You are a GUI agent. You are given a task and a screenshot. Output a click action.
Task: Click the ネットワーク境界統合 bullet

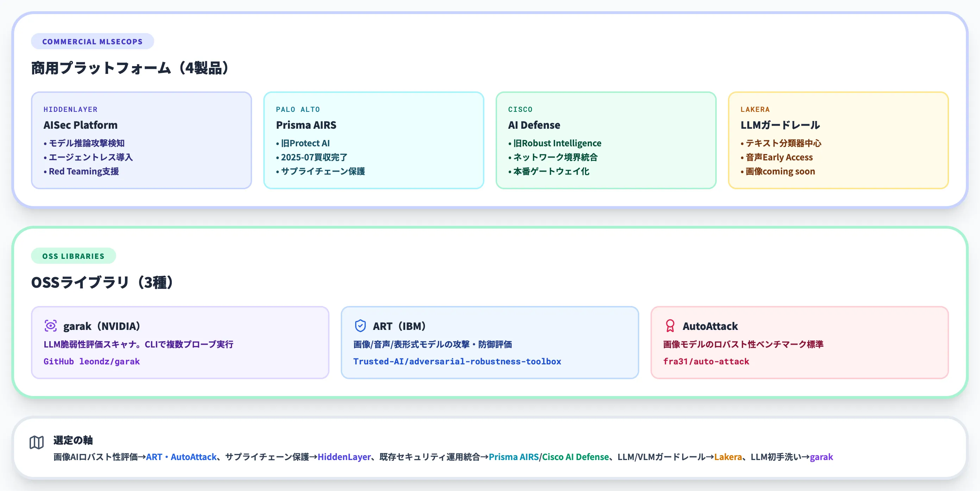[553, 157]
